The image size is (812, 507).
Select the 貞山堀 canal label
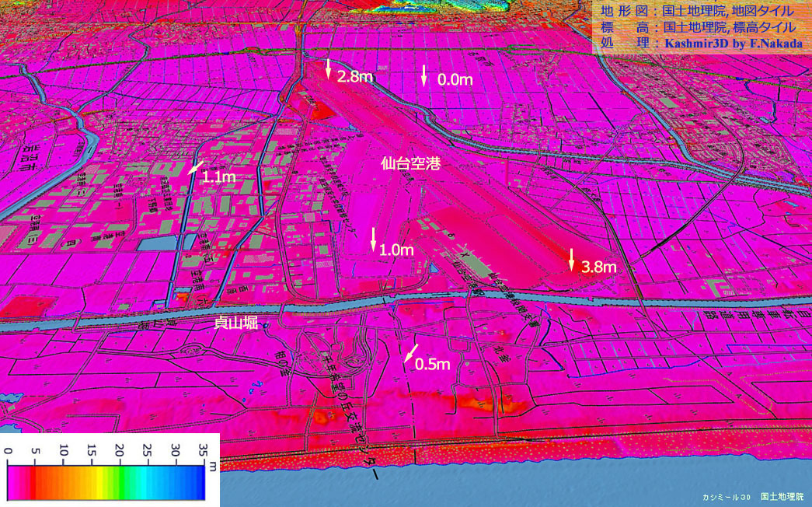[236, 323]
